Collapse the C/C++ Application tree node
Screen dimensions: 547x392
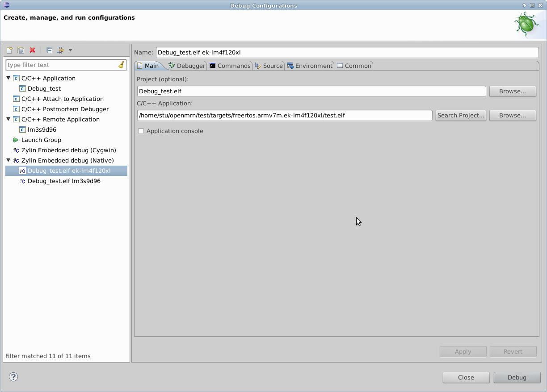(x=8, y=78)
